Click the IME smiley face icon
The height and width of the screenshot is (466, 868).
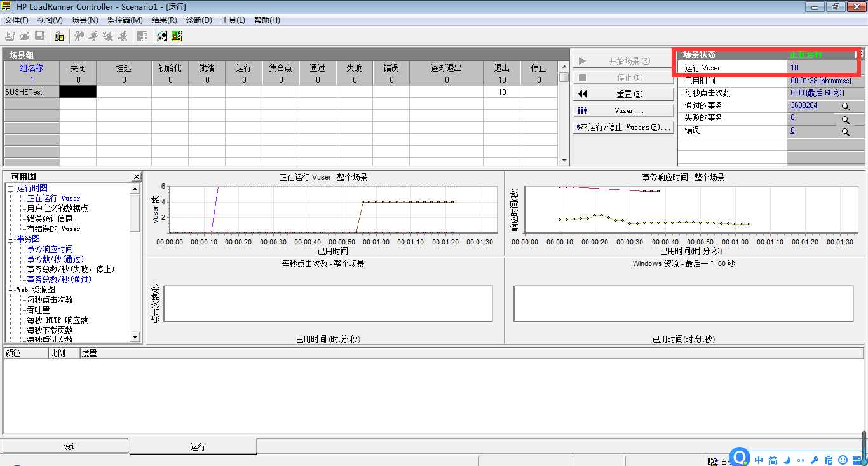pos(843,460)
